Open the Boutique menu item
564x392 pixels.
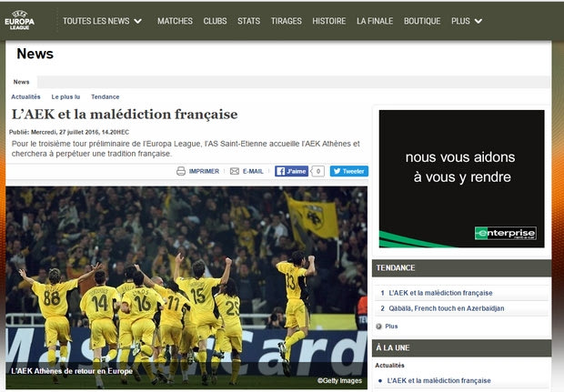422,21
